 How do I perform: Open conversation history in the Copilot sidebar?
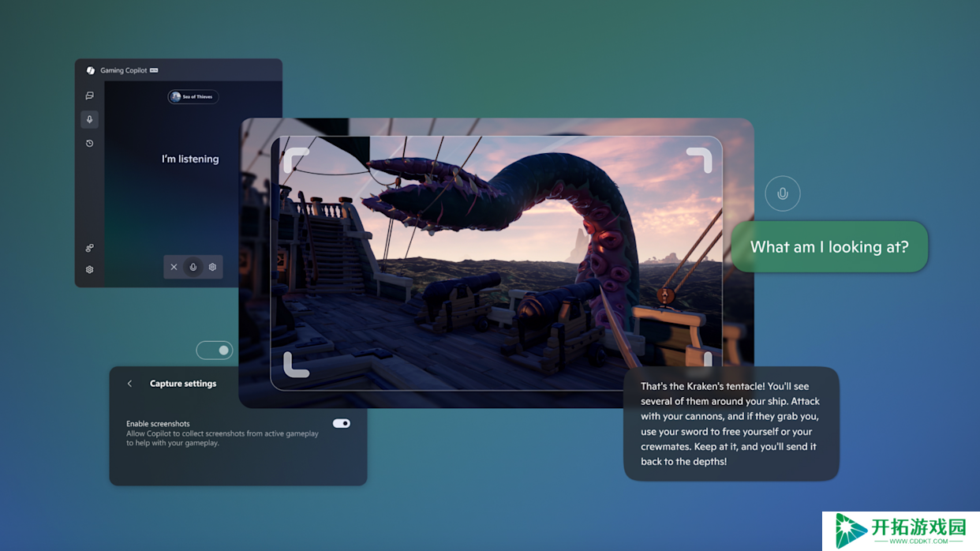89,144
